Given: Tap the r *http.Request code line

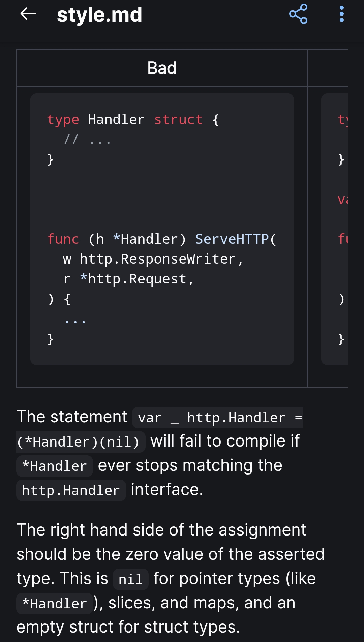Looking at the screenshot, I should 128,279.
